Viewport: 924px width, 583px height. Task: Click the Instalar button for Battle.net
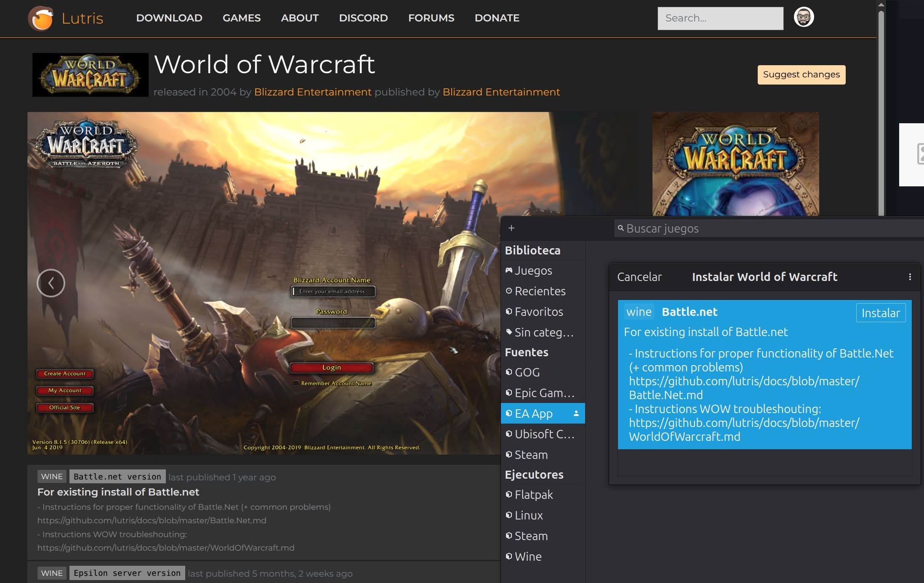pos(880,313)
